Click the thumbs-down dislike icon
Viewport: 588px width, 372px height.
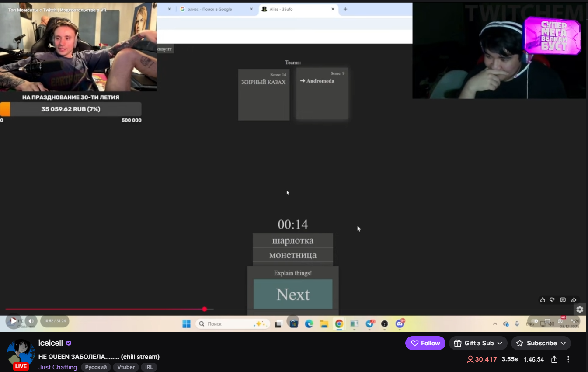click(552, 300)
